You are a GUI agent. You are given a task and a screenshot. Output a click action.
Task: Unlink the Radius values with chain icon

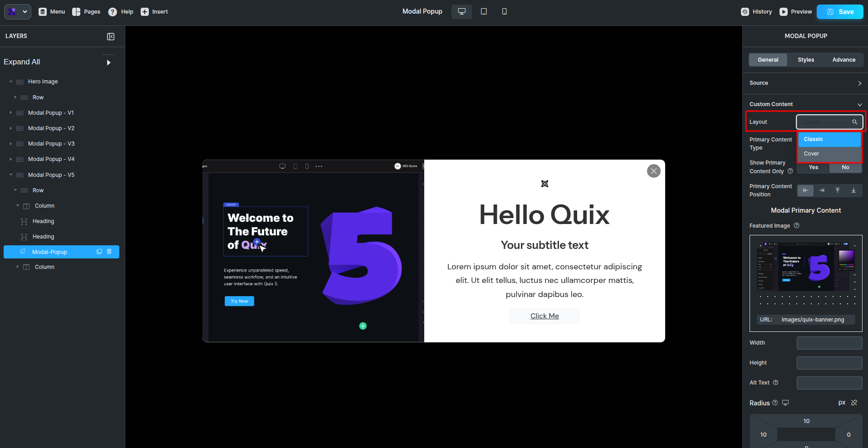point(854,403)
